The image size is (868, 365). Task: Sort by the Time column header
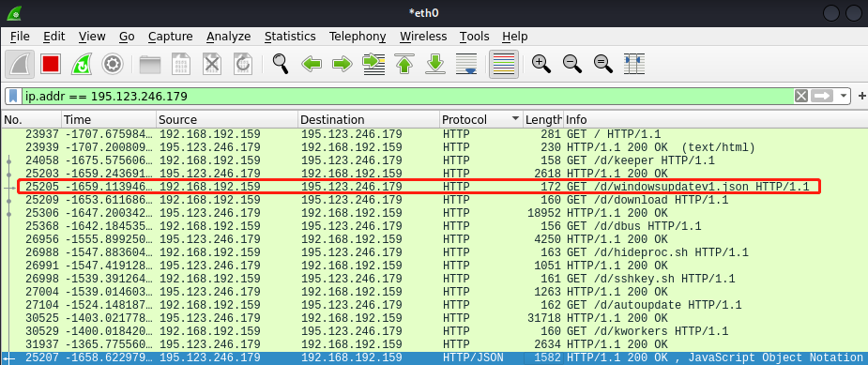pyautogui.click(x=109, y=120)
